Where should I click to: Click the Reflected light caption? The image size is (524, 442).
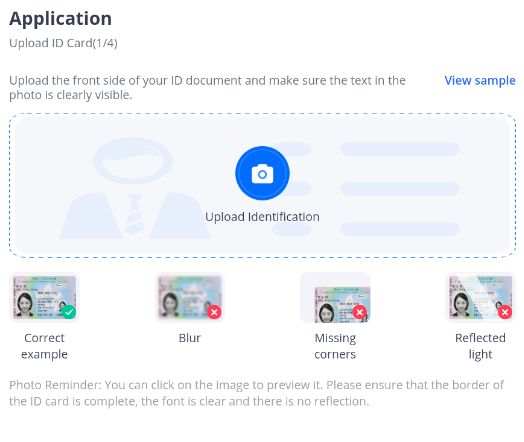coord(481,346)
